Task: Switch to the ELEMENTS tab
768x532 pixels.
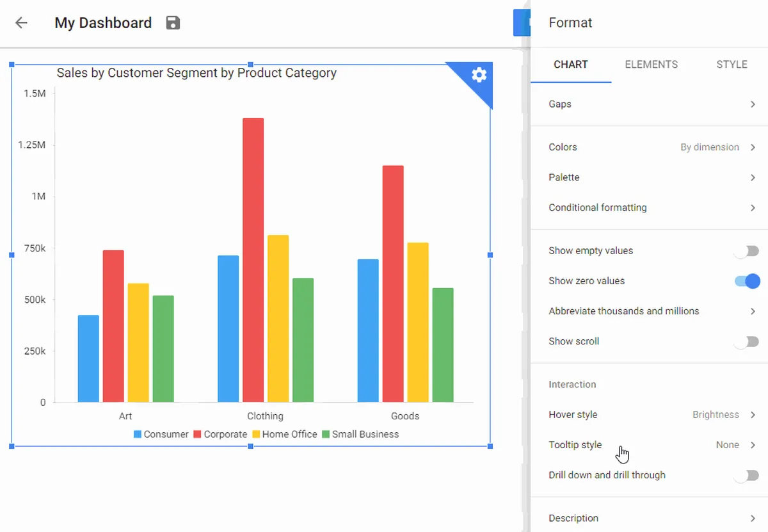Action: 651,65
